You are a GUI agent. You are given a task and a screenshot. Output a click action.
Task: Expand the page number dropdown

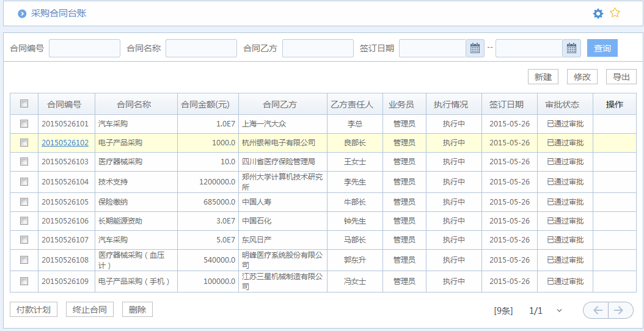(559, 310)
